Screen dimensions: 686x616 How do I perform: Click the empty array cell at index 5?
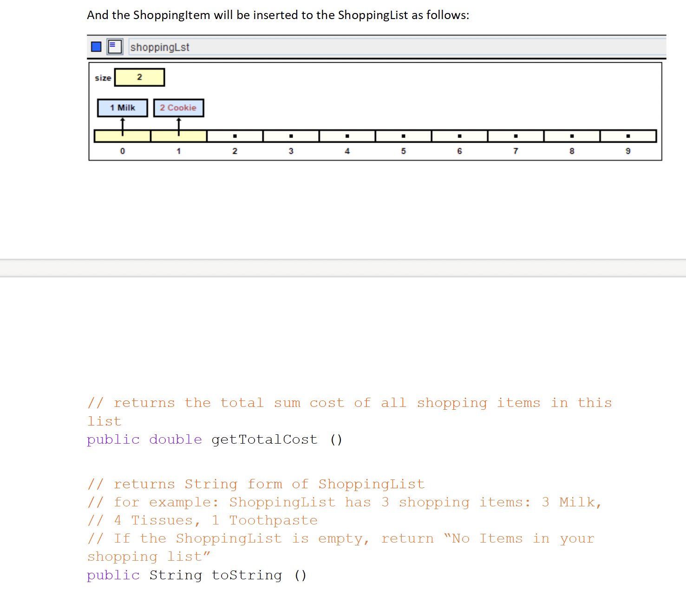[x=403, y=136]
